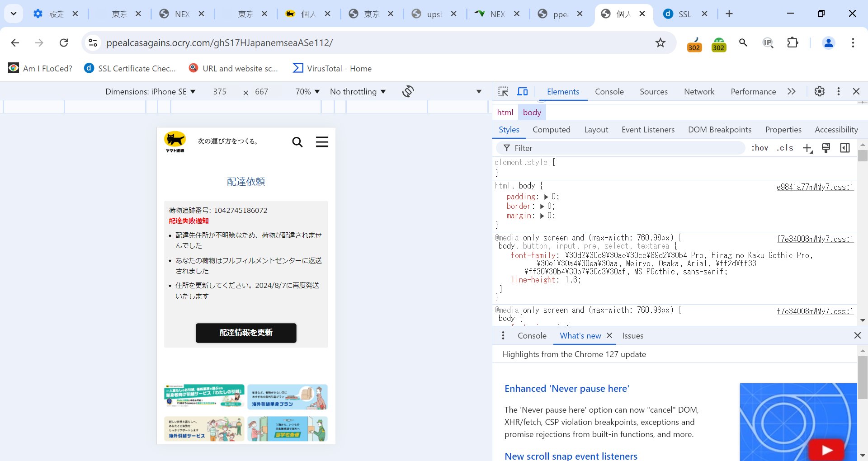Open DevTools settings gear
Viewport: 868px width, 461px height.
click(819, 91)
